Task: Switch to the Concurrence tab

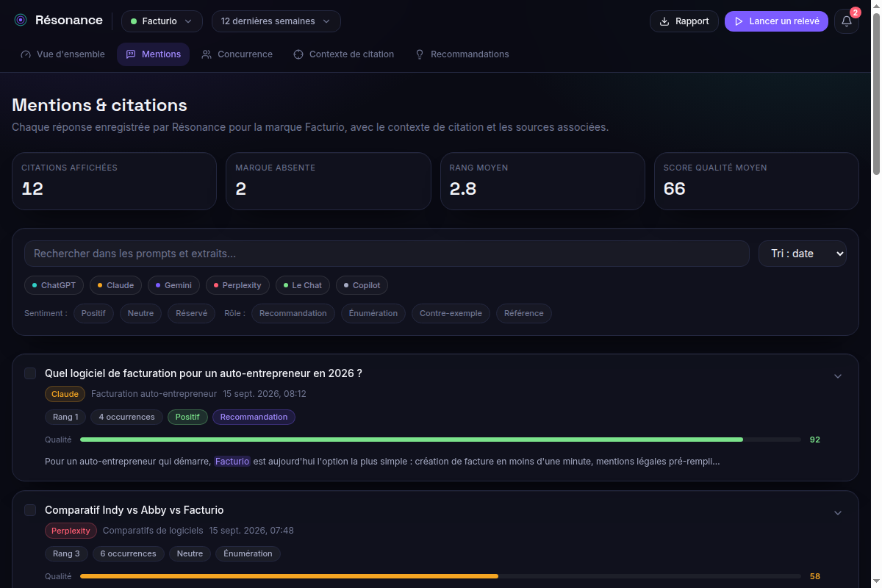Action: (x=237, y=54)
